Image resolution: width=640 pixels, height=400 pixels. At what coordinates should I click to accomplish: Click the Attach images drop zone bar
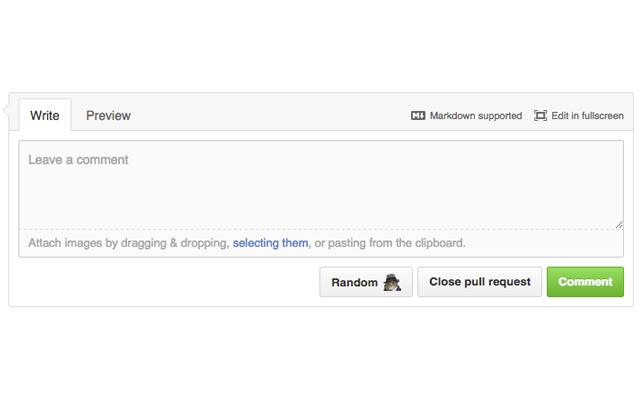pos(321,243)
